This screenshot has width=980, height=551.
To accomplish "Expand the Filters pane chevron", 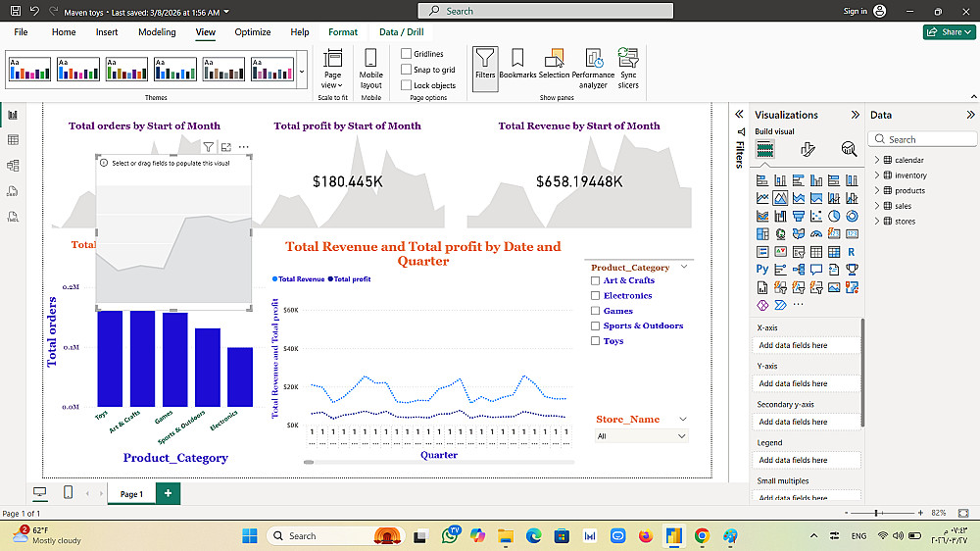I will (739, 114).
